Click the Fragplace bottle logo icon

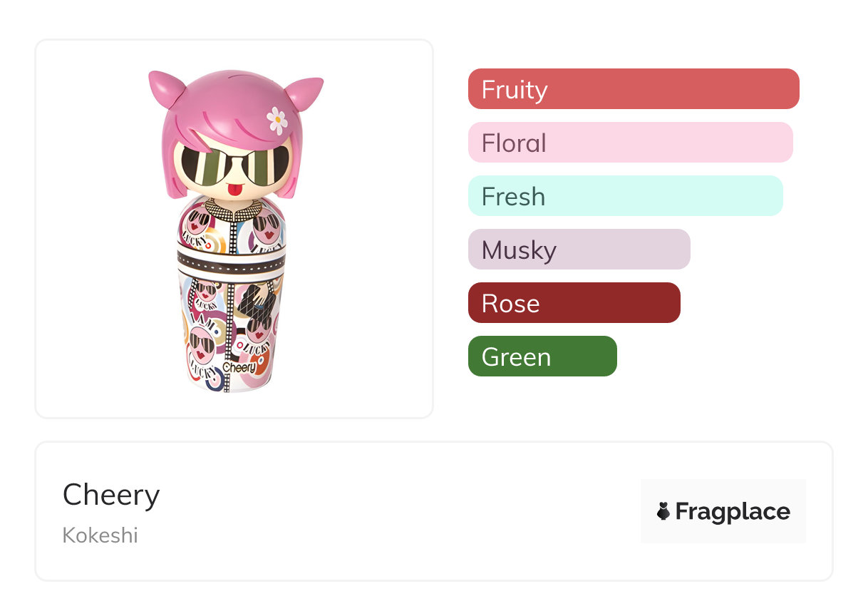pos(663,511)
